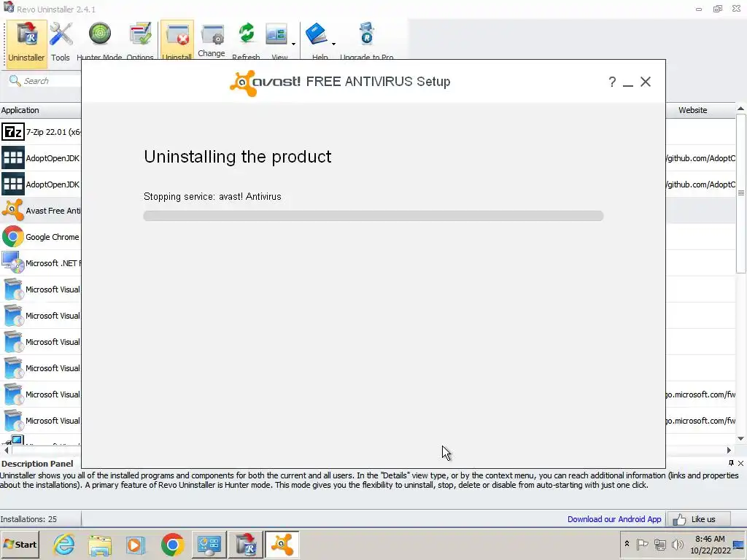The height and width of the screenshot is (560, 747).
Task: Open the taskbar clock and date
Action: [710, 544]
